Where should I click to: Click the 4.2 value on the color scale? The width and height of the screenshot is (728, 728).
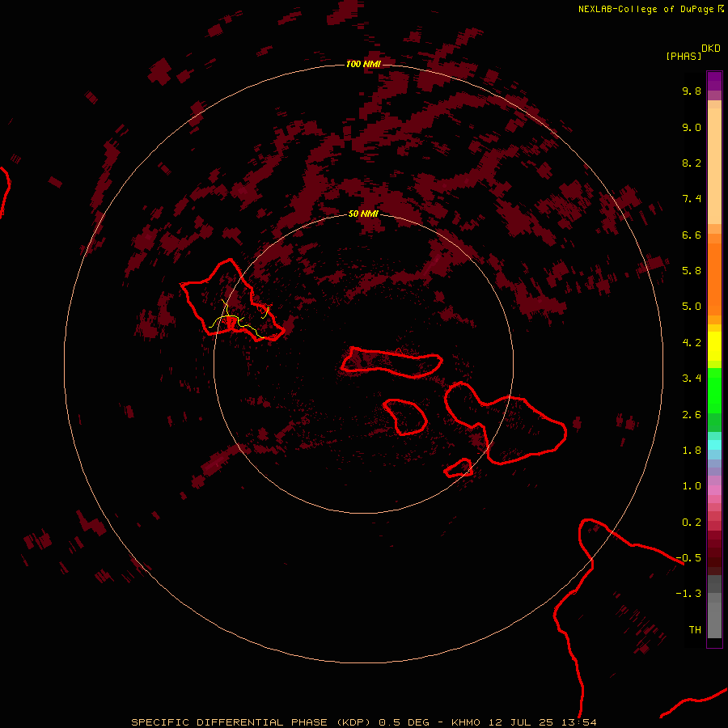692,343
